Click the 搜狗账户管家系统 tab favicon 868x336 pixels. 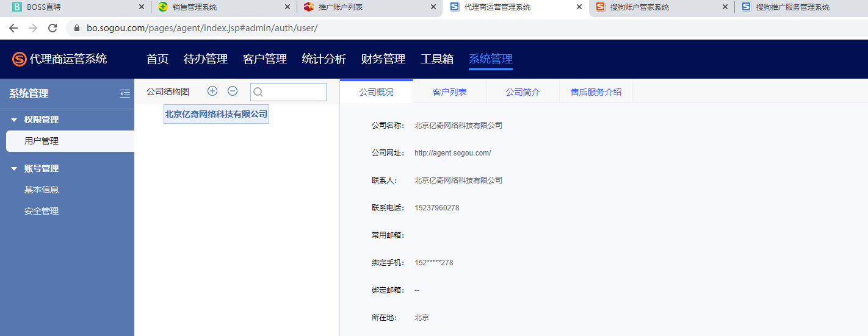click(601, 7)
